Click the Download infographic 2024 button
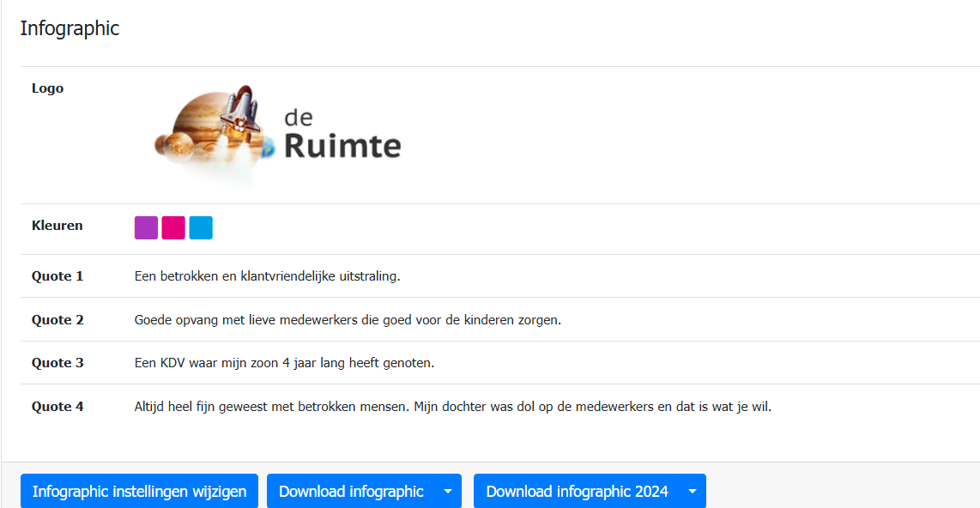Screen dimensions: 980x508 point(577,492)
